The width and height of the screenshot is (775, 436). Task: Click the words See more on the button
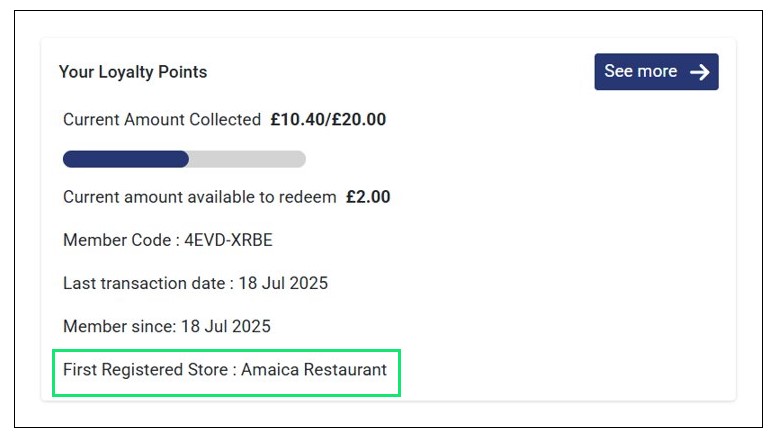coord(641,72)
